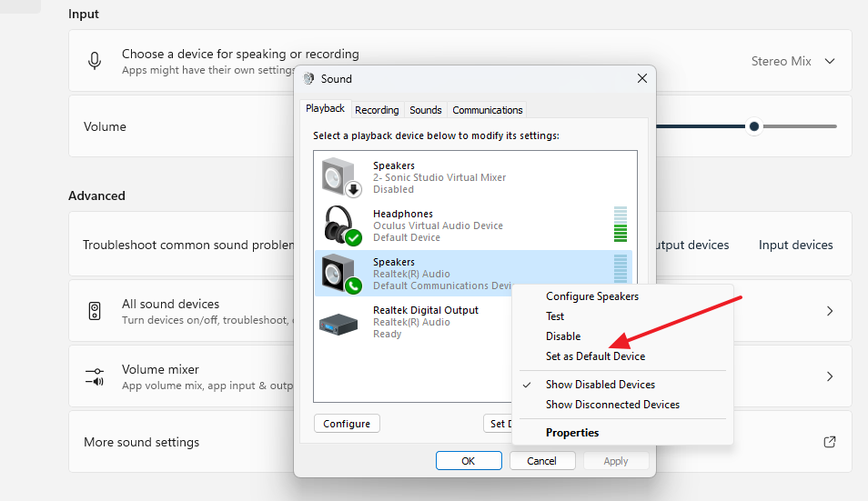This screenshot has width=868, height=501.
Task: Select the Oculus Headphones device icon
Action: pyautogui.click(x=341, y=225)
